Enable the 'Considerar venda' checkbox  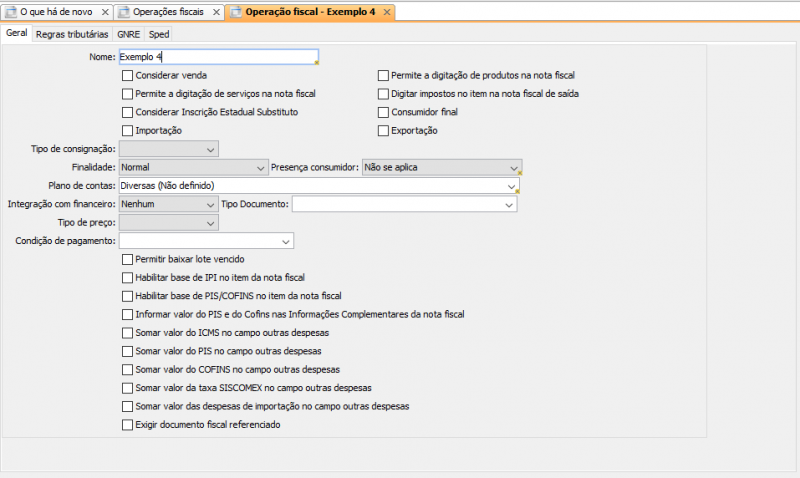tap(126, 75)
